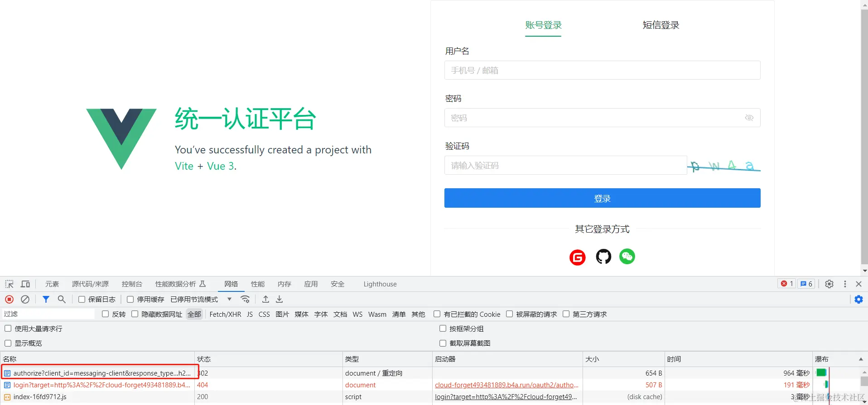Toggle the device toolbar icon
Screen dimensions: 868x405
[25, 284]
